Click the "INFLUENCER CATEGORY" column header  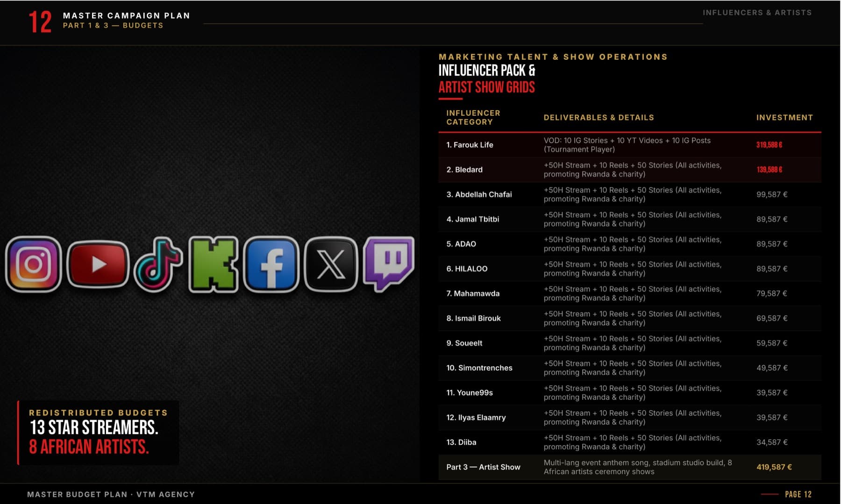click(x=473, y=117)
